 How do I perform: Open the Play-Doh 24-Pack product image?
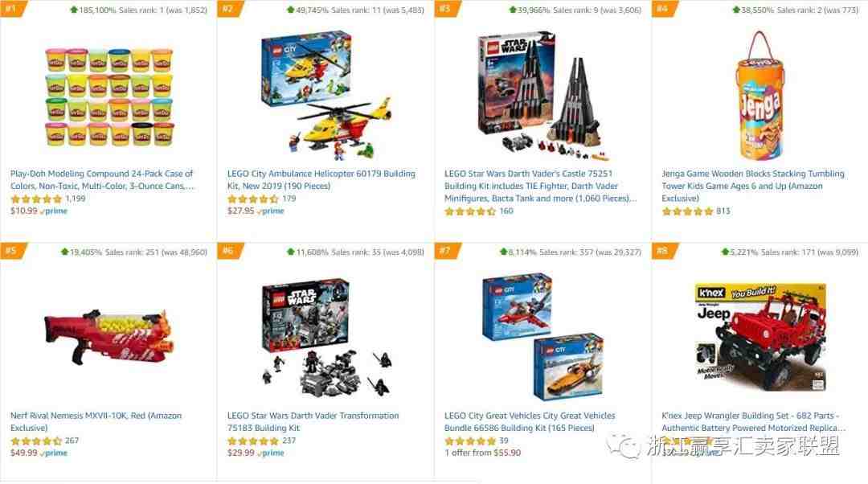[x=109, y=97]
